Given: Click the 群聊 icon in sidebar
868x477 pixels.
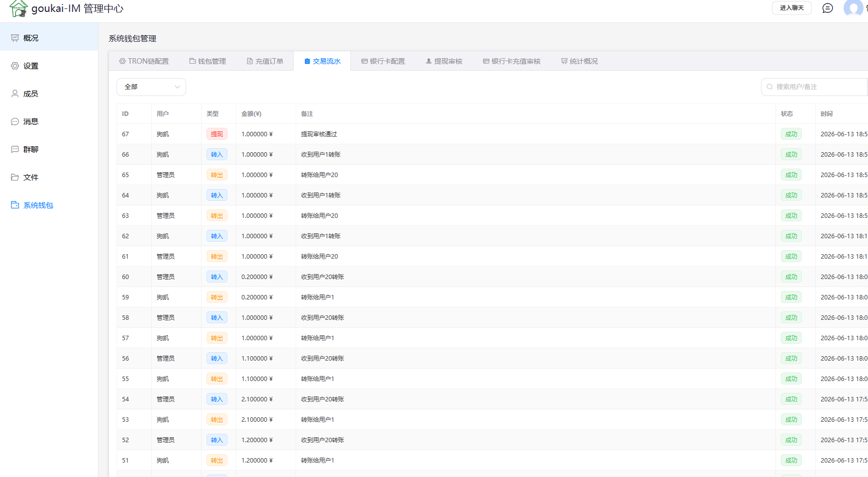Looking at the screenshot, I should [x=15, y=149].
